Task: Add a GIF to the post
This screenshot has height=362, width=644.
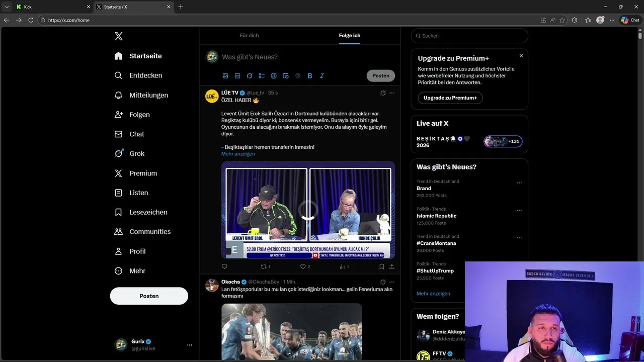Action: click(x=237, y=76)
